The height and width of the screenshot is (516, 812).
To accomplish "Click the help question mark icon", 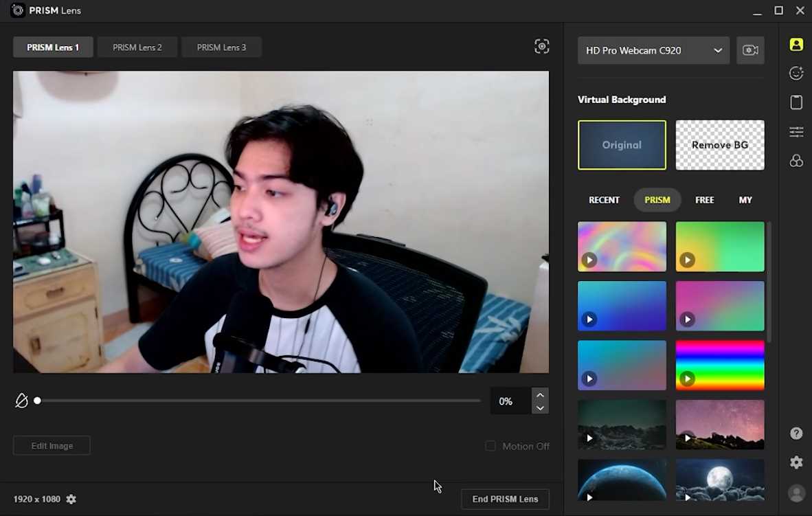I will (796, 434).
